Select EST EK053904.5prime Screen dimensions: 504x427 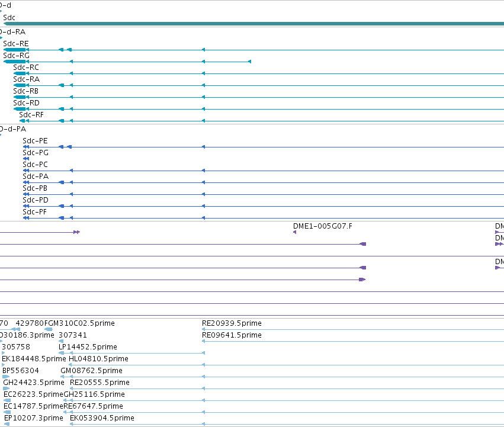tap(102, 418)
